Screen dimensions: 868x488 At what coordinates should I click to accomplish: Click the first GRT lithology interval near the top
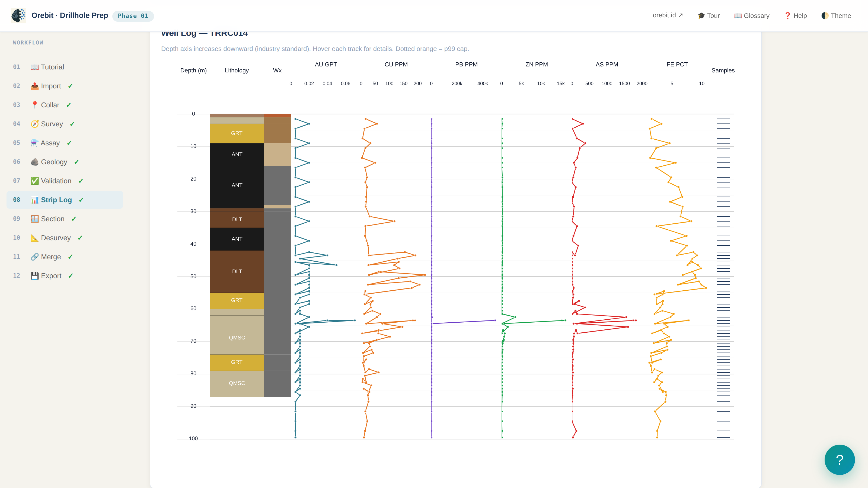237,133
